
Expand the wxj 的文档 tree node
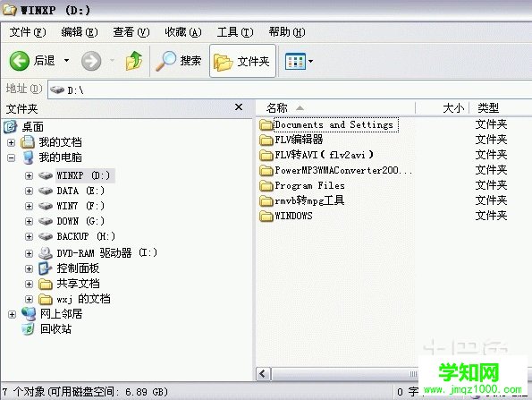tap(29, 299)
